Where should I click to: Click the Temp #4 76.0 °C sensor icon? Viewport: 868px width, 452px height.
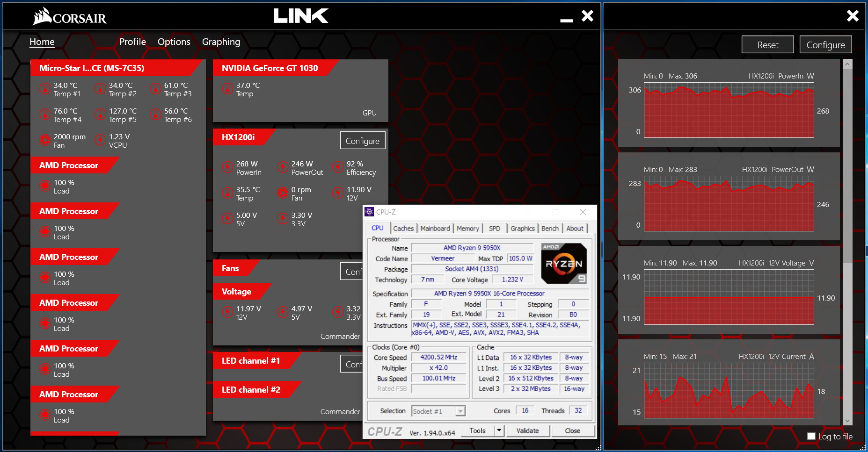click(44, 114)
